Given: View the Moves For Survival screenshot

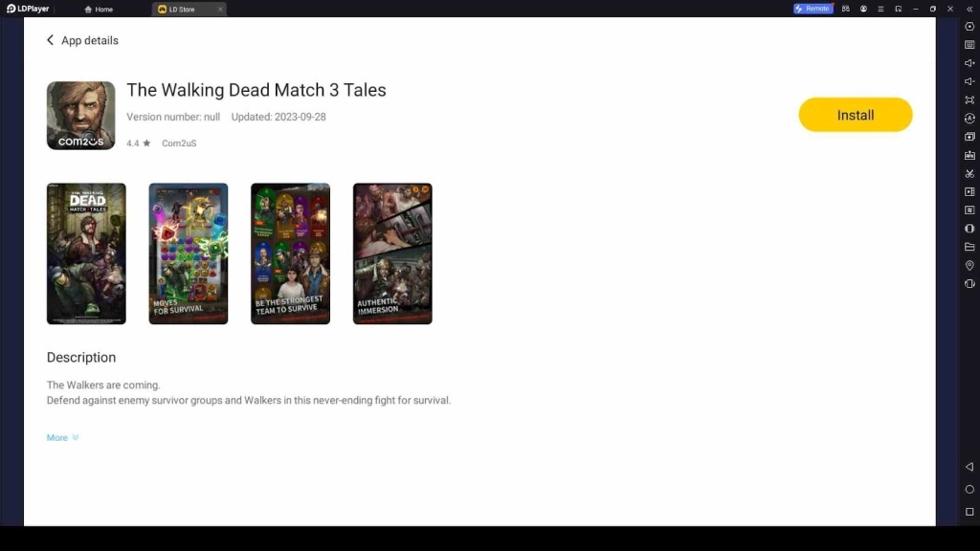Looking at the screenshot, I should pyautogui.click(x=188, y=253).
